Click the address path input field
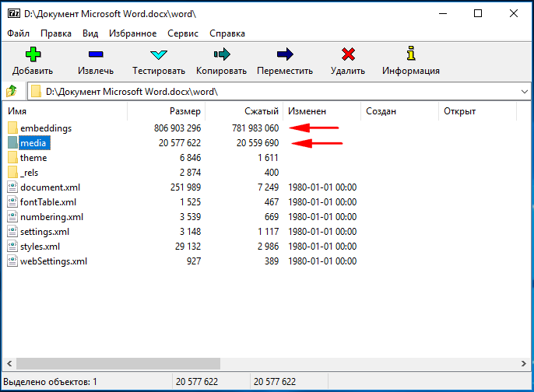Viewport: 534px width, 392px height. [x=279, y=92]
